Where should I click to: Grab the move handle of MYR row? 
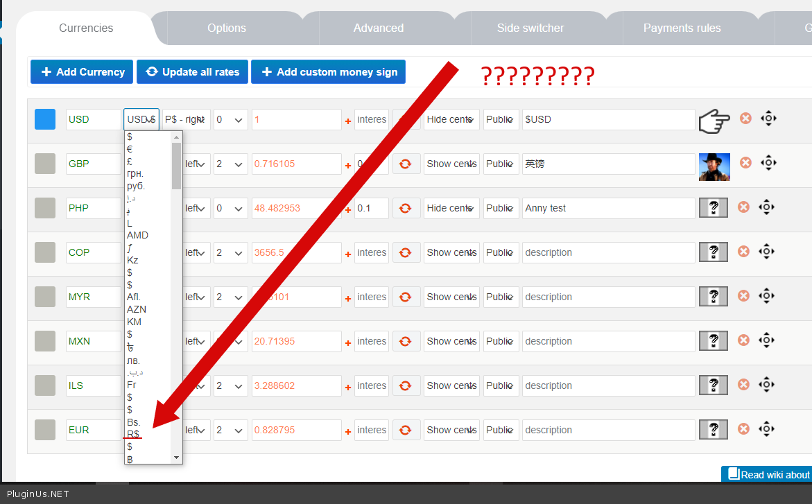click(766, 296)
